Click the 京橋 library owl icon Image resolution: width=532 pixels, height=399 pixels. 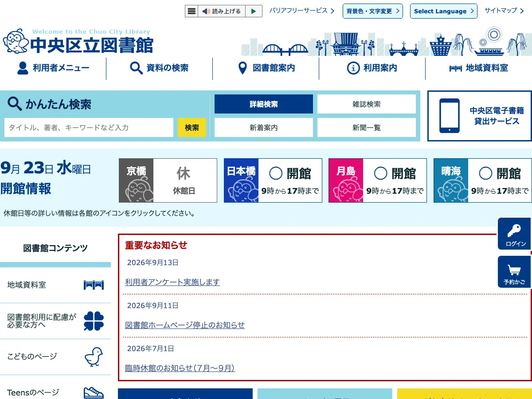click(x=136, y=180)
